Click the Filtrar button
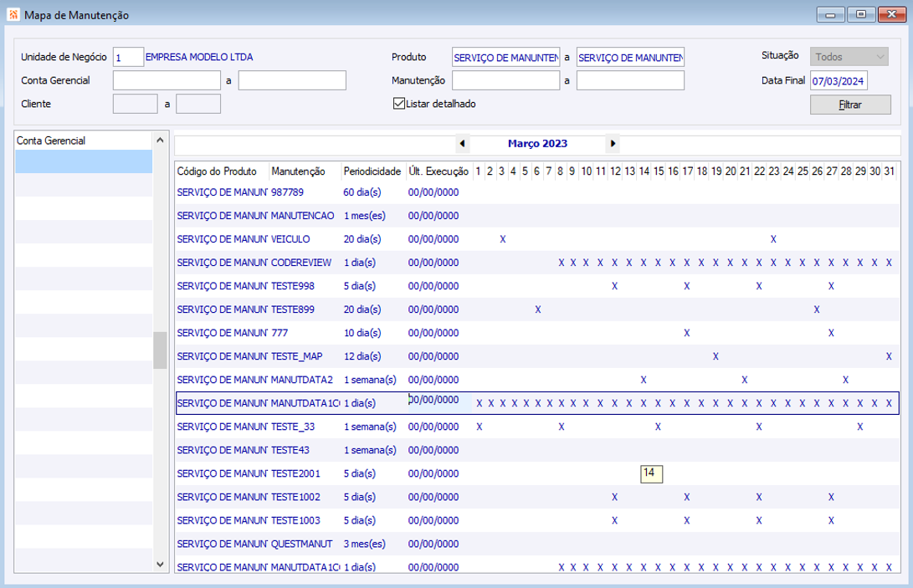The image size is (913, 588). click(850, 105)
